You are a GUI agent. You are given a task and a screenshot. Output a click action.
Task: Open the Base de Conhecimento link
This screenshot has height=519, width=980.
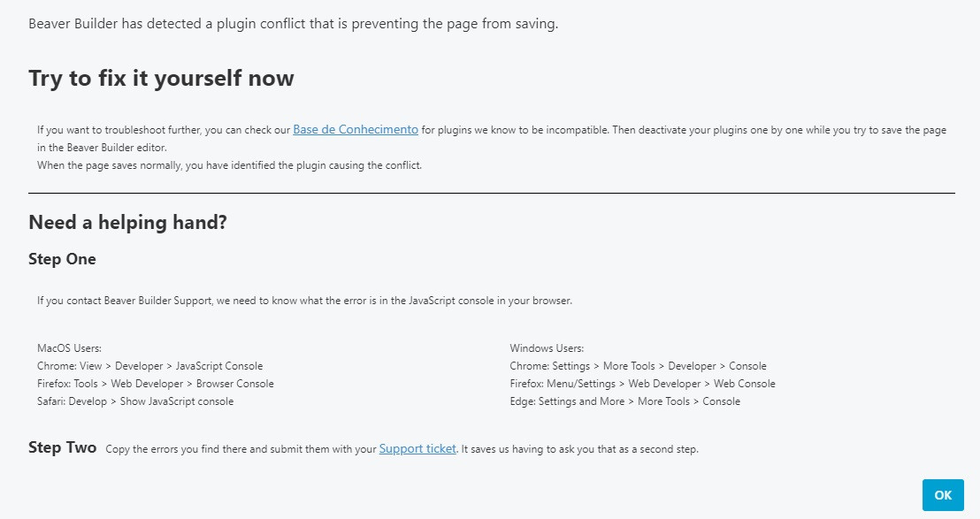coord(356,129)
